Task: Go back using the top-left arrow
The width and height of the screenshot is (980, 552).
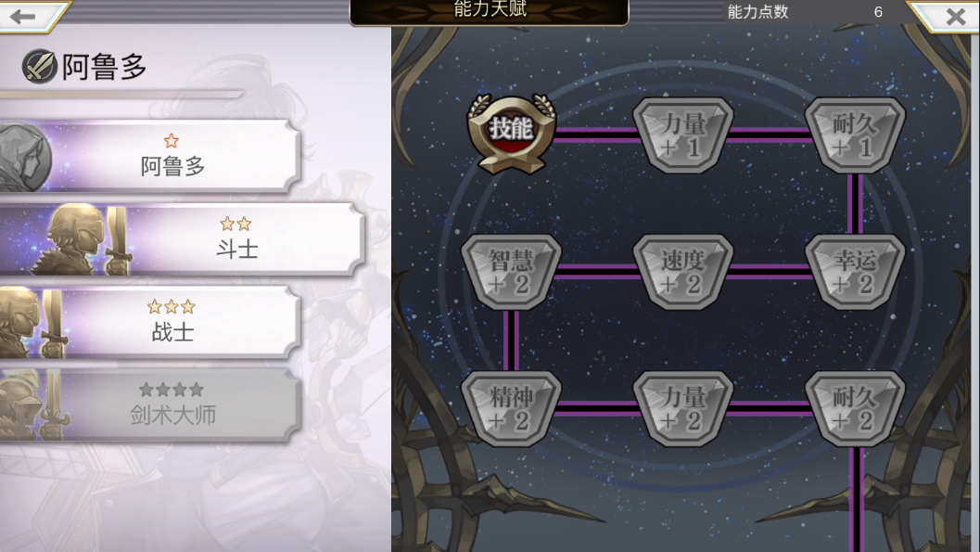Action: (x=28, y=15)
